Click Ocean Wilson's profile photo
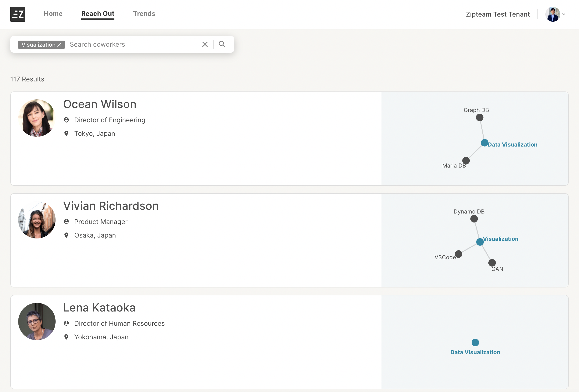 37,118
